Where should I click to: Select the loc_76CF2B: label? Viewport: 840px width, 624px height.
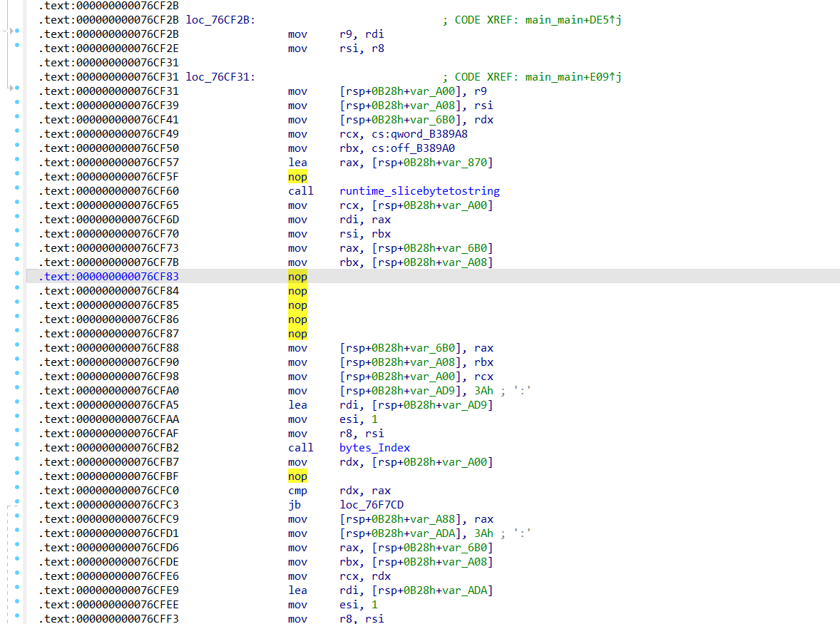tap(221, 20)
